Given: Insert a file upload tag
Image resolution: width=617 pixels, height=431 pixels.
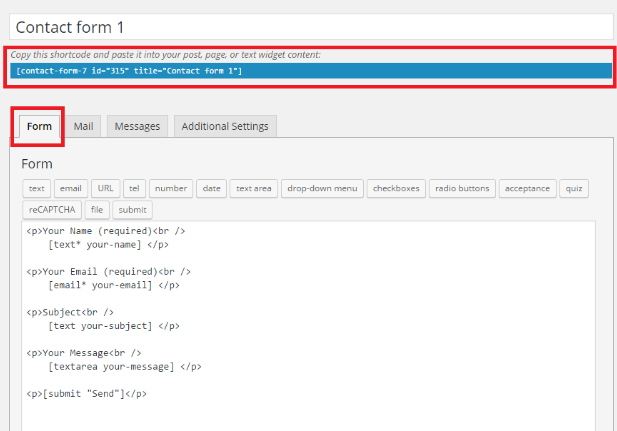Looking at the screenshot, I should pos(97,210).
